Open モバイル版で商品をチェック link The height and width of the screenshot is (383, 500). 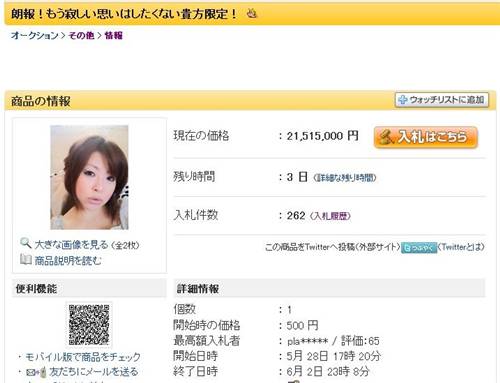click(x=83, y=357)
